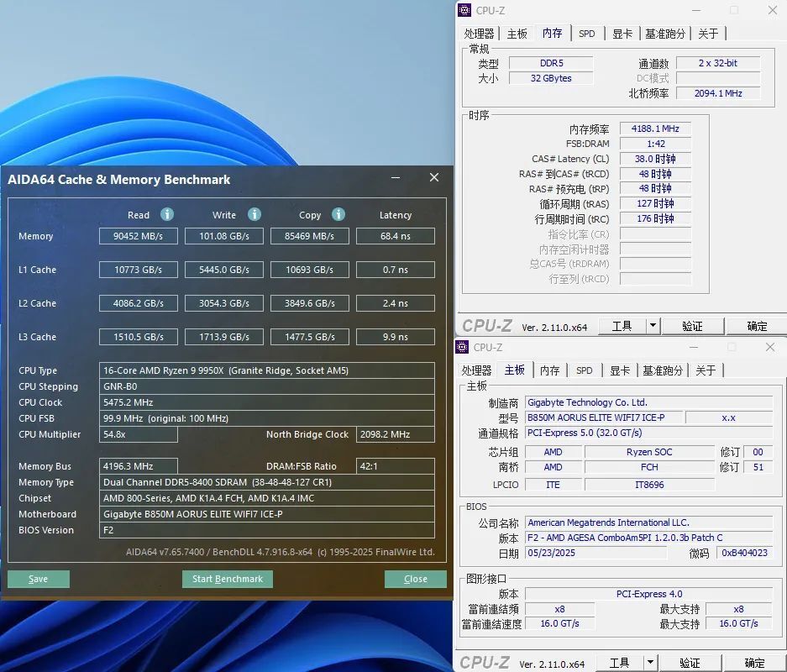Click the BIOS company American Megatrends field
787x672 pixels.
click(649, 523)
